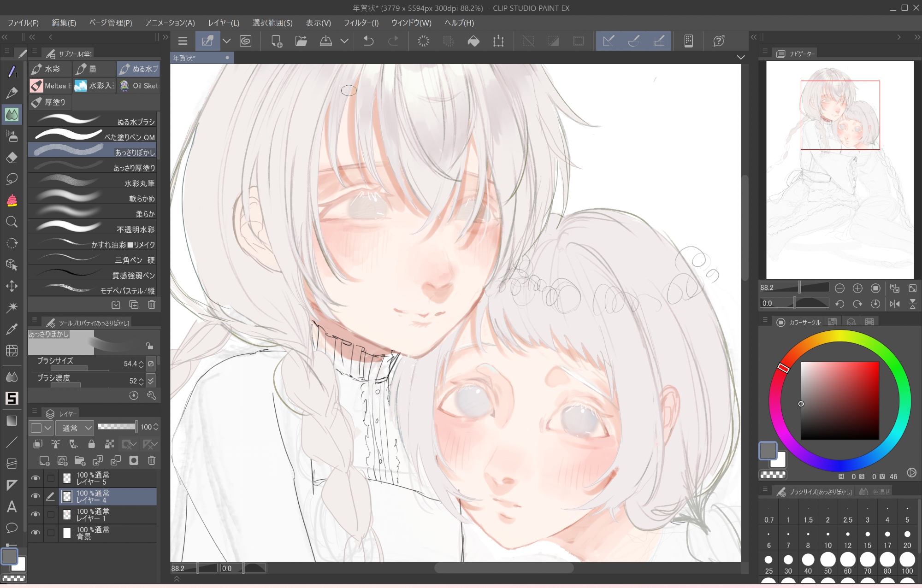Image resolution: width=922 pixels, height=588 pixels.
Task: Click the flip horizontal icon in Navigator
Action: [x=895, y=304]
